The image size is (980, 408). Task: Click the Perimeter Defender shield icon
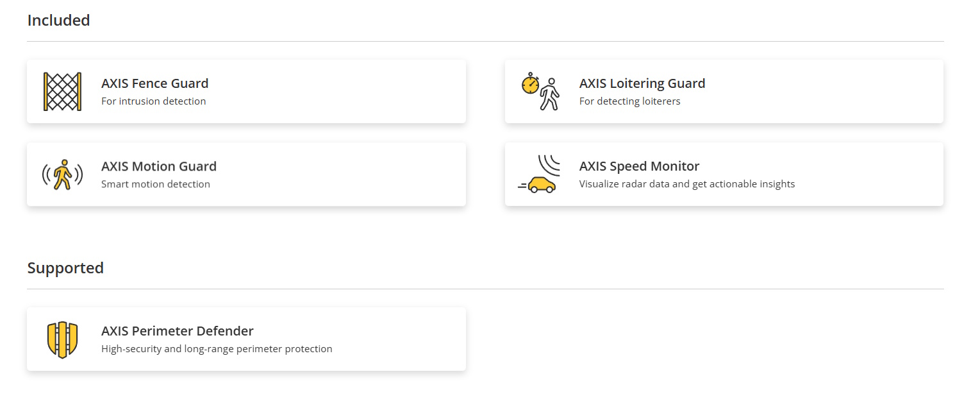pyautogui.click(x=62, y=339)
